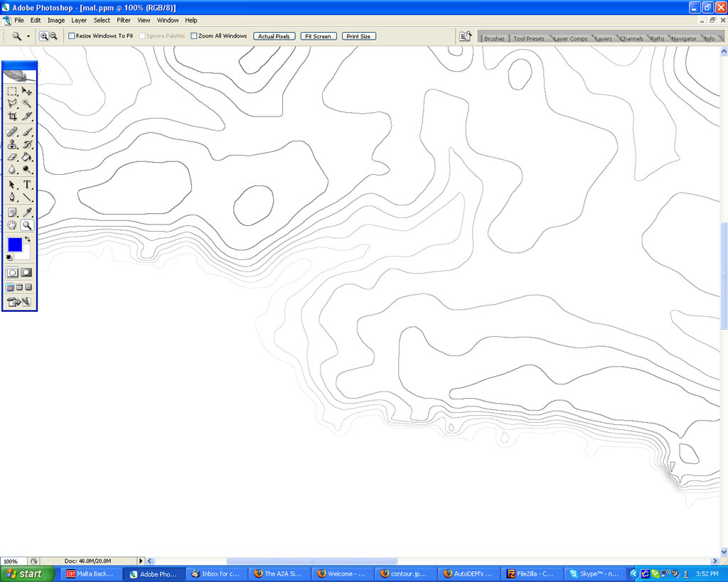
Task: Open the Layer menu
Action: pos(79,21)
